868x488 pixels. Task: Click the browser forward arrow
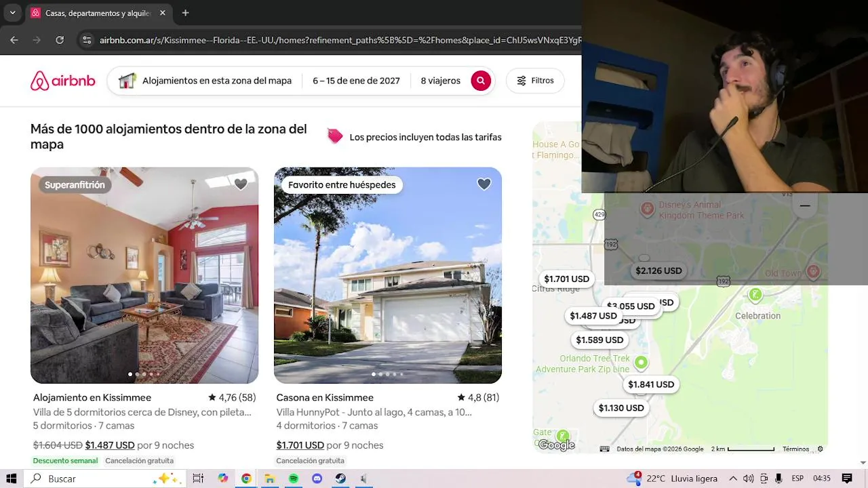coord(37,40)
